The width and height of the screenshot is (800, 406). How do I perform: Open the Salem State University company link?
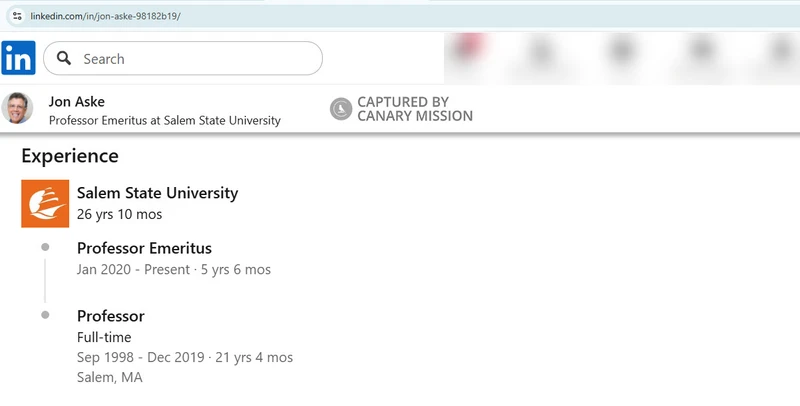coord(157,193)
